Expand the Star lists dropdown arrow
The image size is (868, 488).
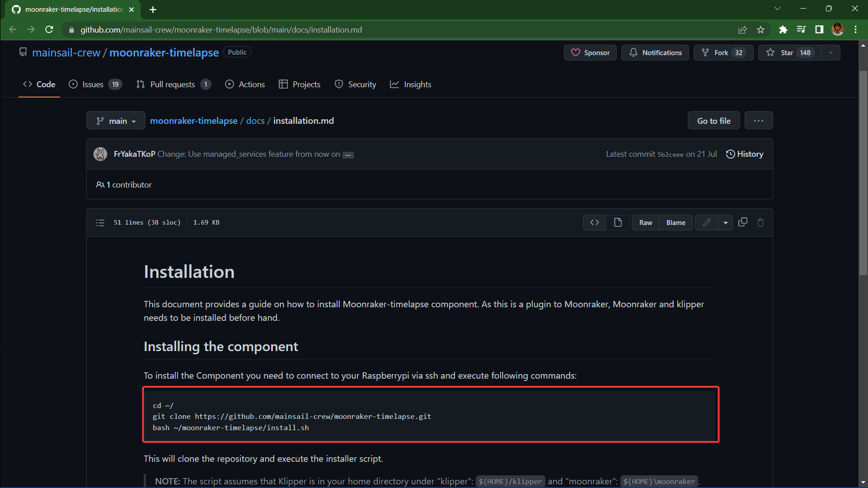(831, 52)
